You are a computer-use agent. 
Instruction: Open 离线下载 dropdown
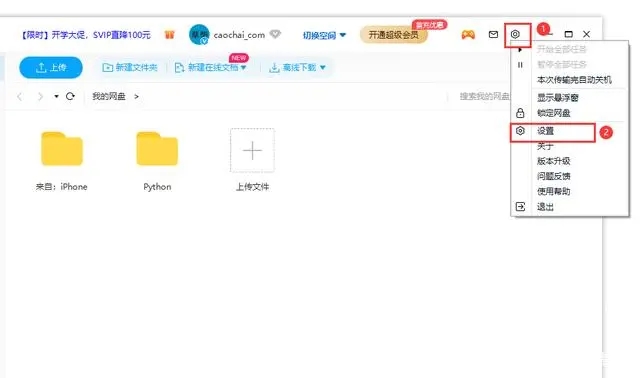tap(297, 67)
